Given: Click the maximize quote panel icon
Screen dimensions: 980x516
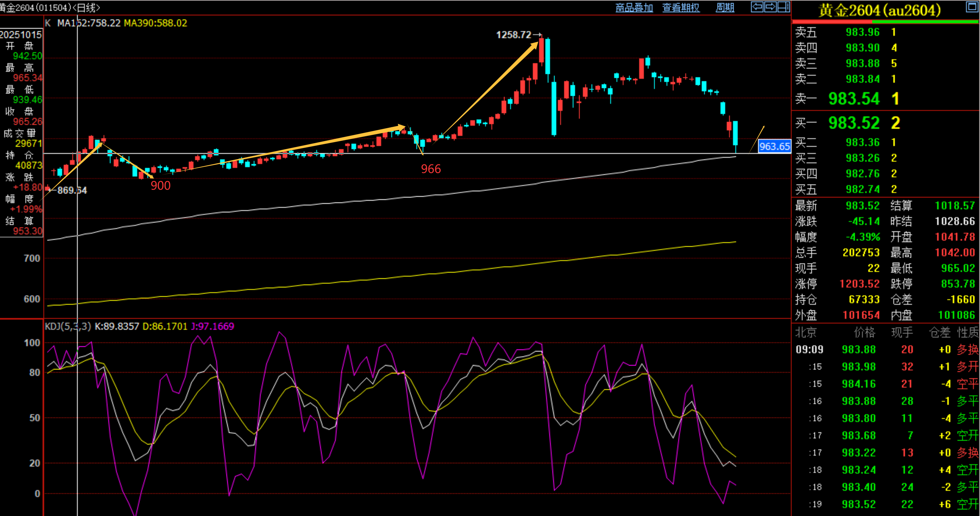Looking at the screenshot, I should point(972,7).
